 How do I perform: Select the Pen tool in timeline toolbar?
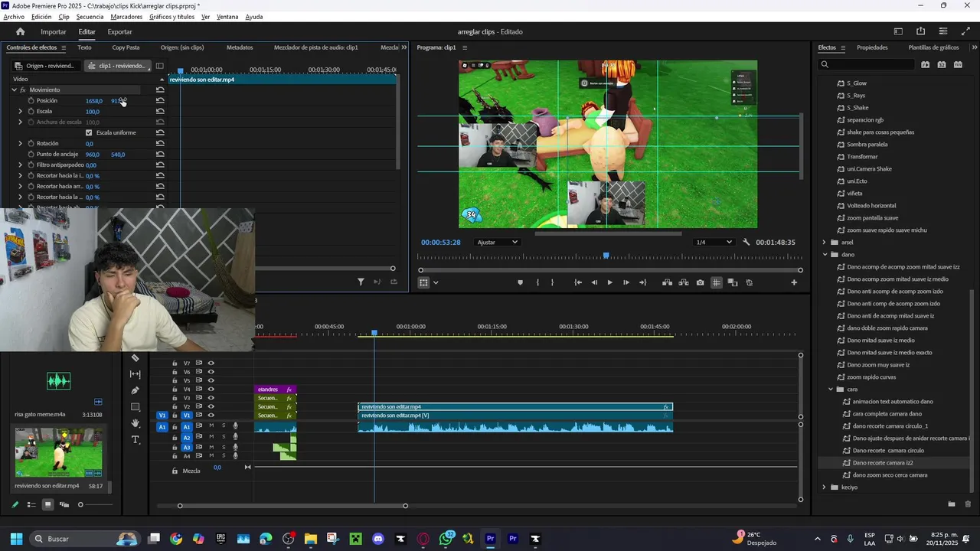[x=136, y=390]
